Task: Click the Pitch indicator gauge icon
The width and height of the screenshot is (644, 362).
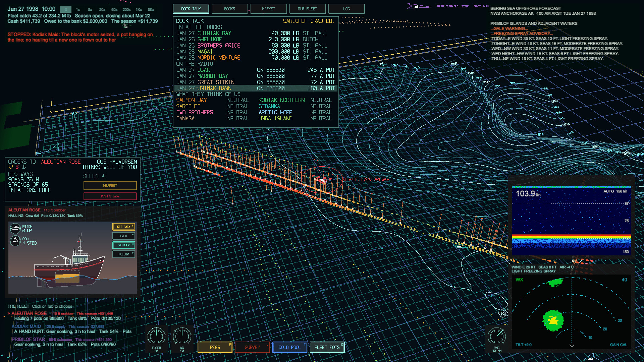Action: [15, 229]
